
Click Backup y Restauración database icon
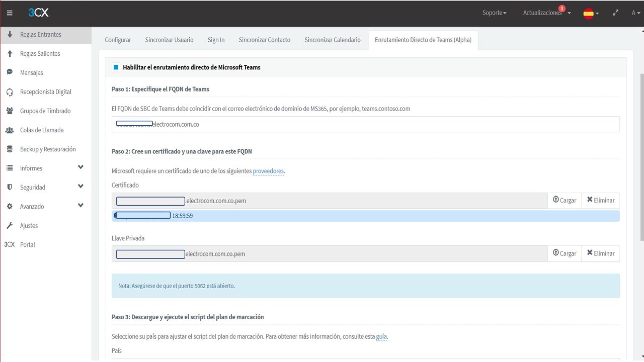pos(10,149)
